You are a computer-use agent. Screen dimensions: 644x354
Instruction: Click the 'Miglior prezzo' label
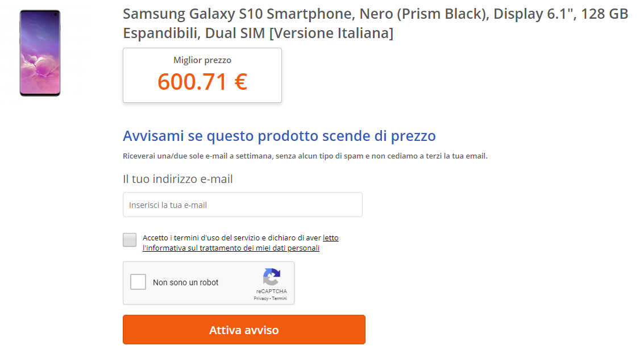tap(202, 60)
